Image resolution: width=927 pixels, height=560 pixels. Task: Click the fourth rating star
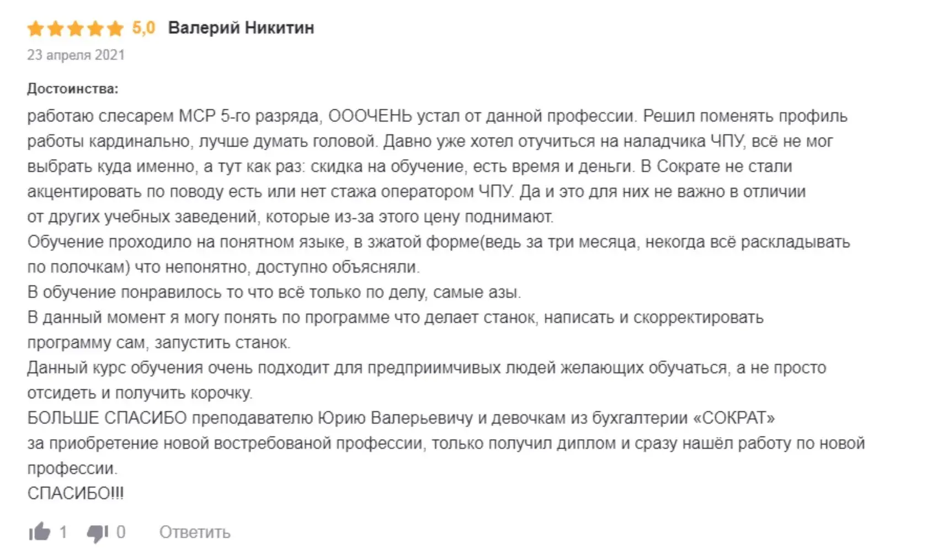(x=95, y=28)
